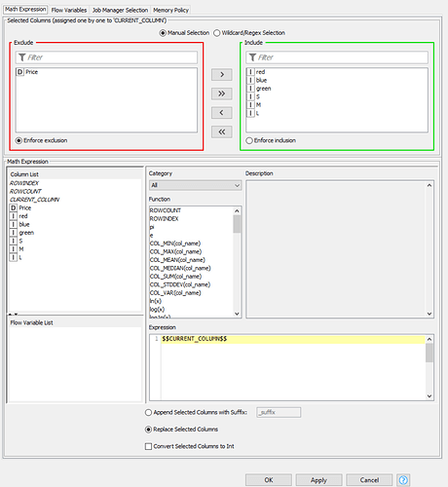Switch to the Flow Variables tab
The height and width of the screenshot is (487, 448).
(x=69, y=10)
